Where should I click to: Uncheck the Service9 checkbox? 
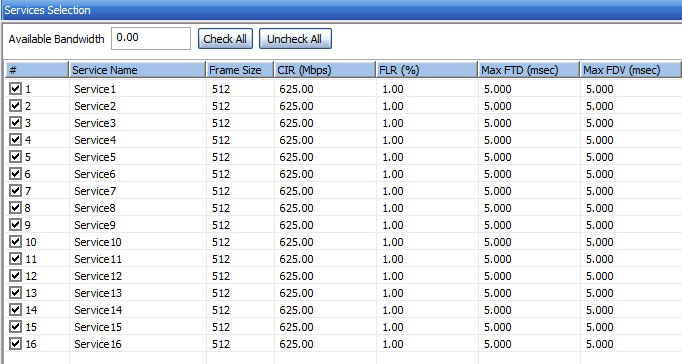pos(15,224)
